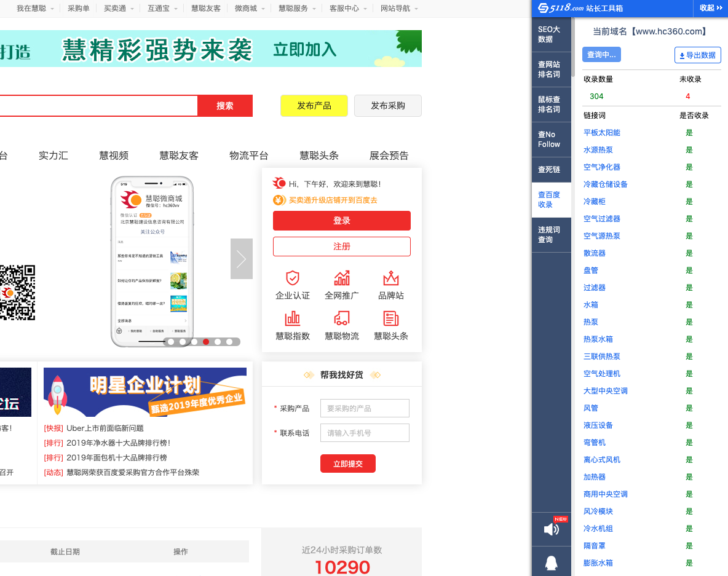
Task: Click the 导出数据 export button
Action: [697, 55]
